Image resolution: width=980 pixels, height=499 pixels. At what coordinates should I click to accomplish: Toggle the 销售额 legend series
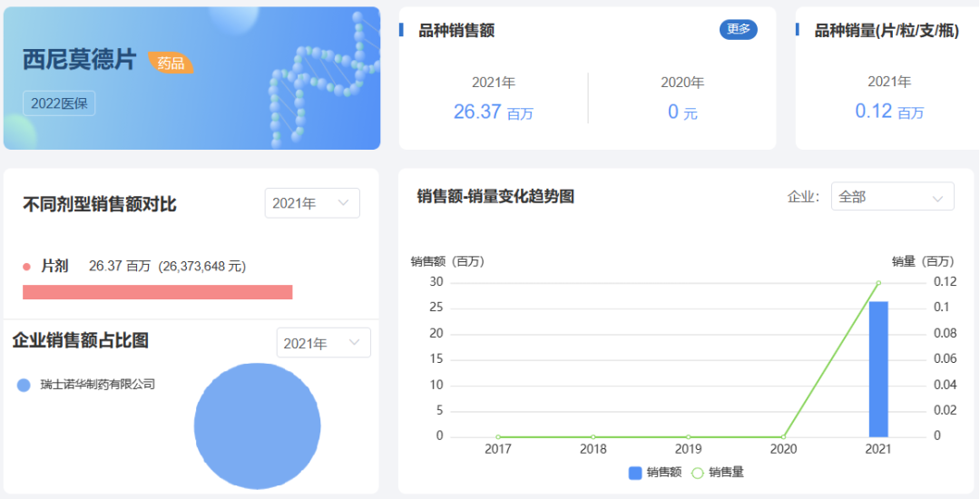[655, 473]
